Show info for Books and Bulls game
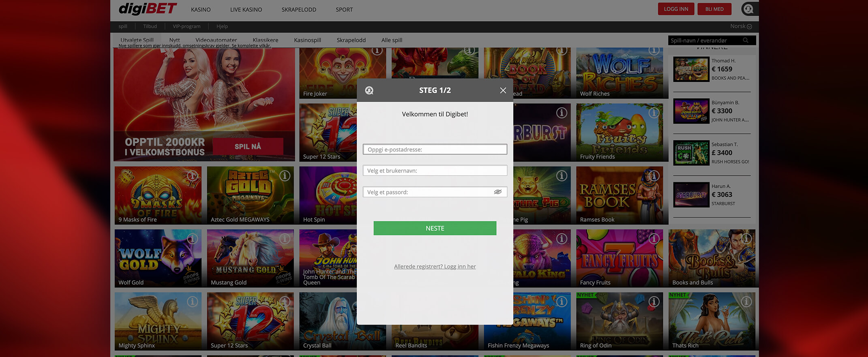Viewport: 868px width, 357px height. 746,239
